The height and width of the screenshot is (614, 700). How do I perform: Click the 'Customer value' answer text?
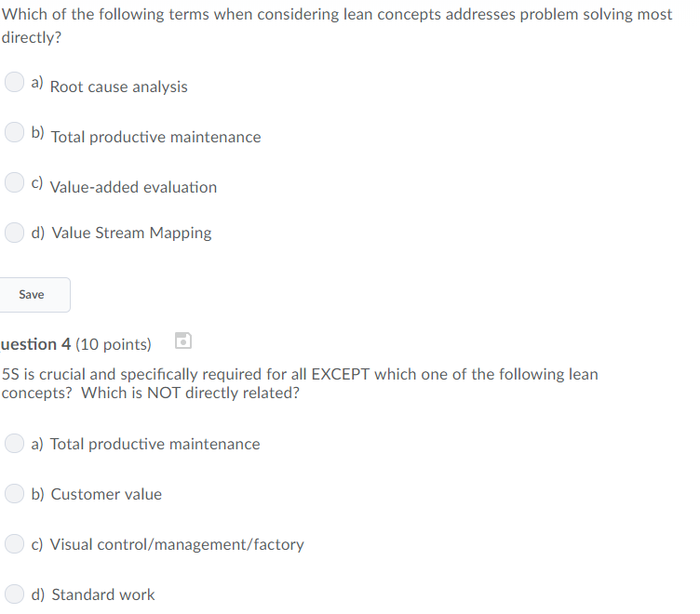click(x=106, y=494)
